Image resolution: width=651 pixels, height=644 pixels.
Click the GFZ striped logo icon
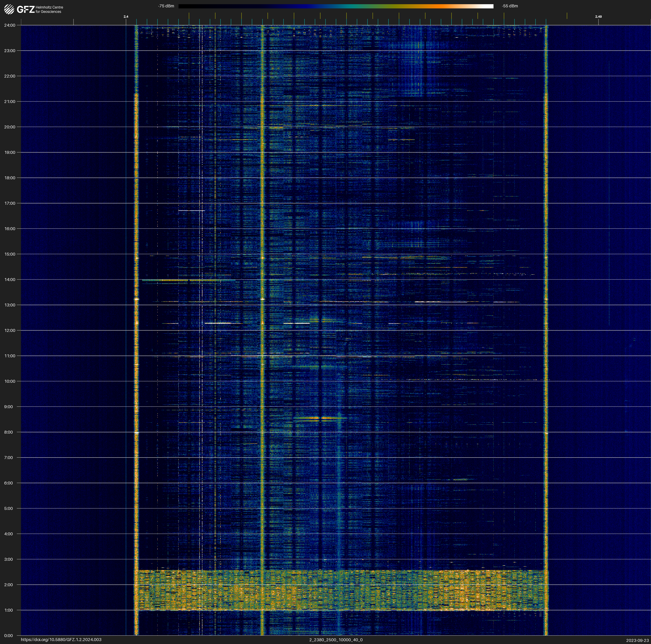[9, 9]
